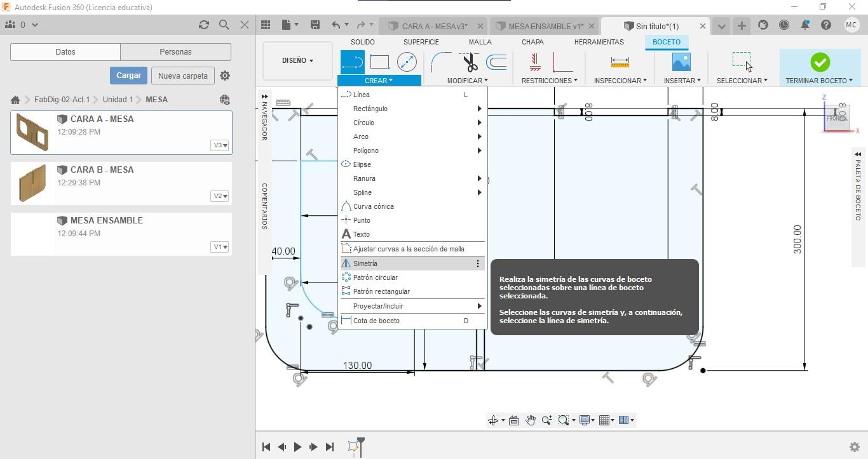The image size is (868, 459).
Task: Open the job status clock icon
Action: (x=784, y=25)
